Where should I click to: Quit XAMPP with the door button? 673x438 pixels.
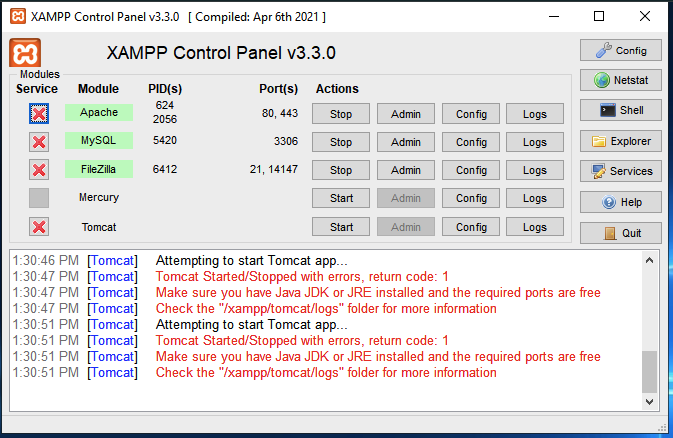(x=621, y=233)
